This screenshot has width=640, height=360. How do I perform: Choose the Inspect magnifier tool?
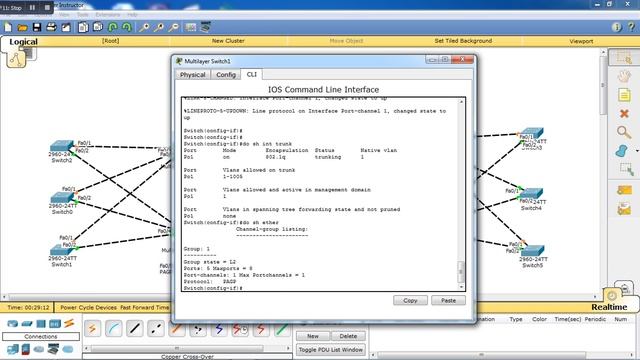623,132
